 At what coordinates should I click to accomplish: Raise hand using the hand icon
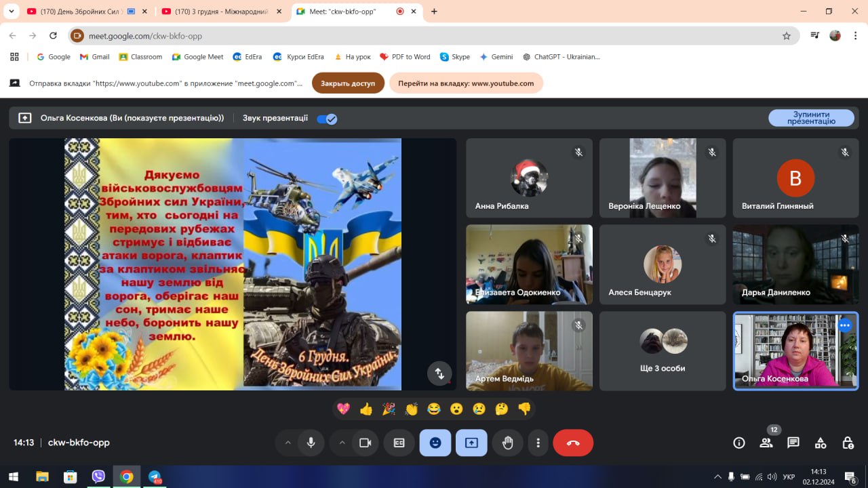pos(508,443)
